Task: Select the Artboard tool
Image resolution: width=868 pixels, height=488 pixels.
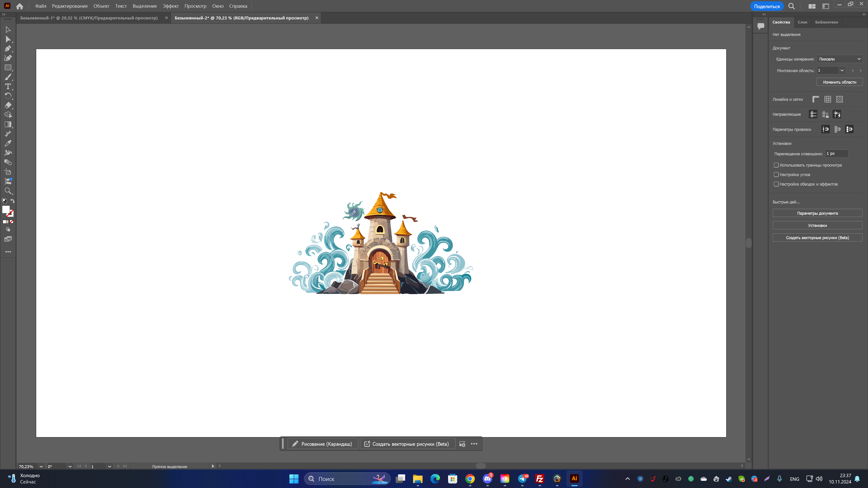Action: [x=8, y=172]
